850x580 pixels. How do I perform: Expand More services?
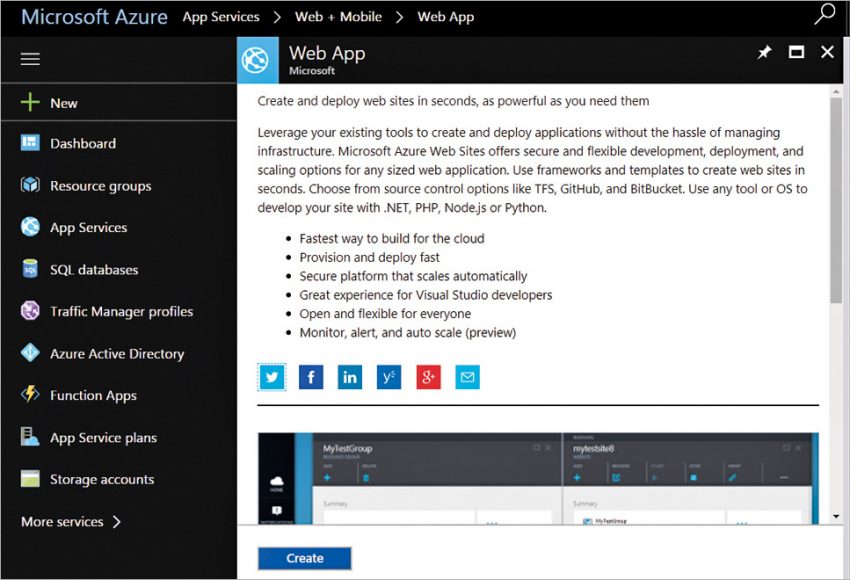point(62,521)
